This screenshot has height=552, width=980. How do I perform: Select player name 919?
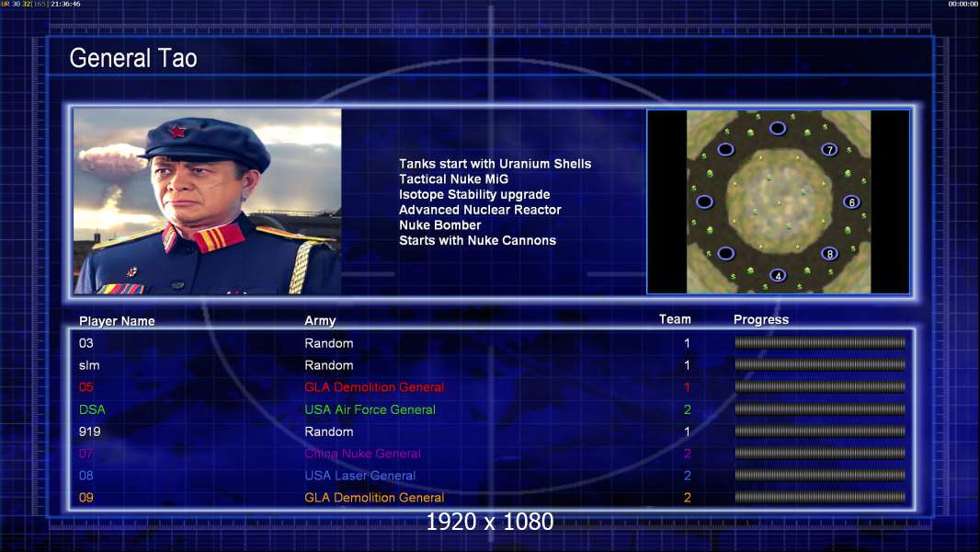89,431
